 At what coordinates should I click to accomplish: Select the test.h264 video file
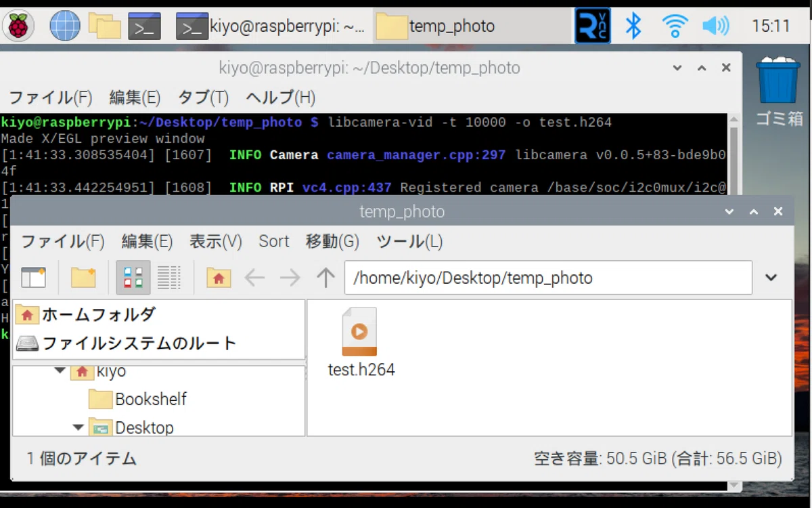coord(361,342)
